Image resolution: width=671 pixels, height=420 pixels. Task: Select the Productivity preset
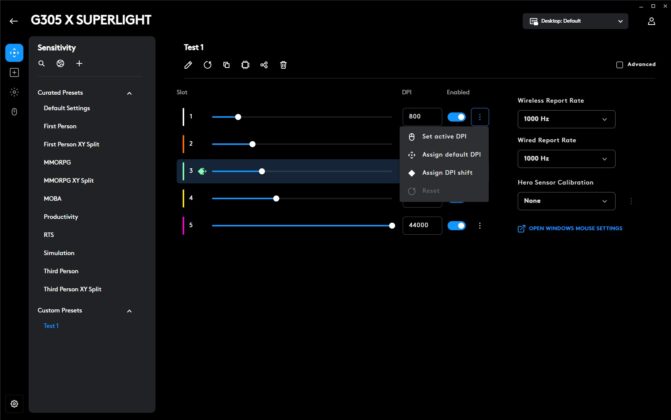(61, 217)
